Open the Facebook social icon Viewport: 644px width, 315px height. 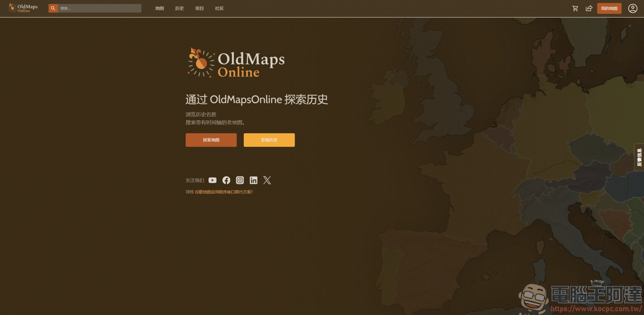pyautogui.click(x=226, y=180)
